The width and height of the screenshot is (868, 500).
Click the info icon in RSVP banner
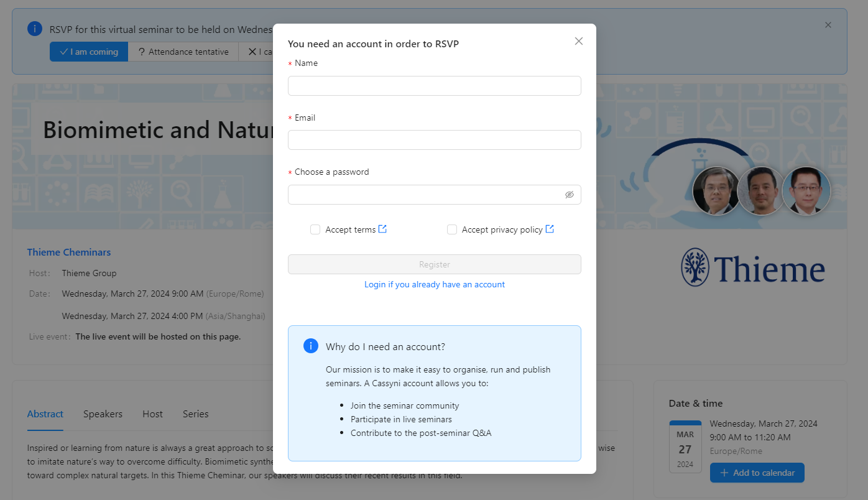pyautogui.click(x=35, y=29)
